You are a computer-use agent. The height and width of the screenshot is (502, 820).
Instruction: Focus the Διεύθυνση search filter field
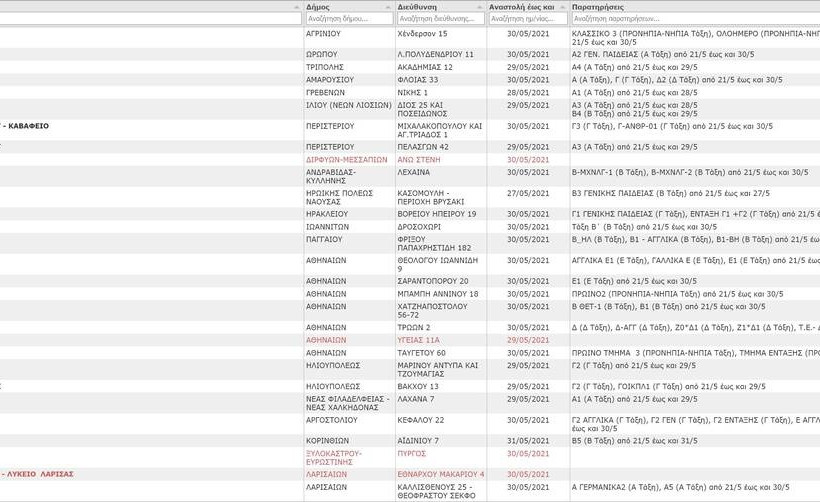[440, 18]
